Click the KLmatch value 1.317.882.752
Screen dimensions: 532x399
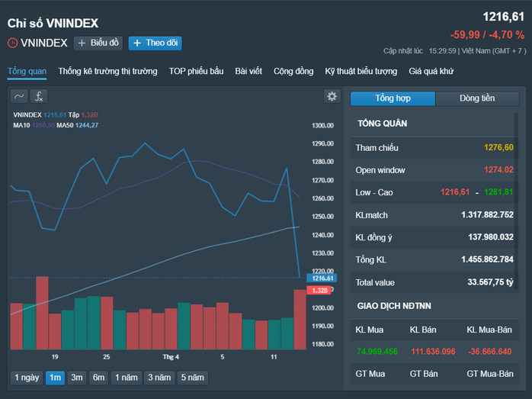click(487, 214)
